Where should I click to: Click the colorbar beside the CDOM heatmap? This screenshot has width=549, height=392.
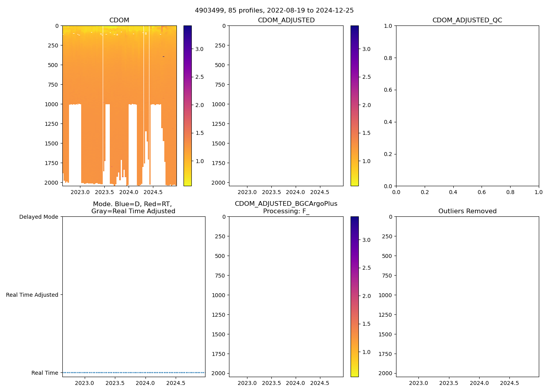(187, 106)
